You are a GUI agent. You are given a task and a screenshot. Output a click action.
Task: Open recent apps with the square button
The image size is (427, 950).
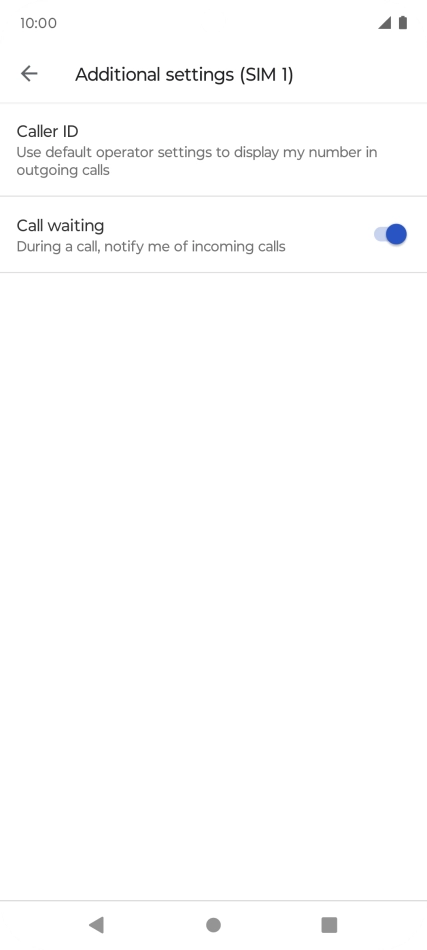pyautogui.click(x=329, y=925)
